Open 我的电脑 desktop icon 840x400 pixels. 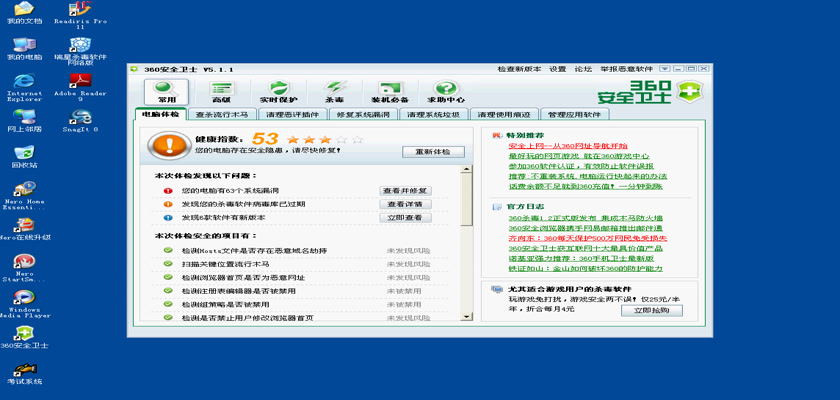coord(24,49)
